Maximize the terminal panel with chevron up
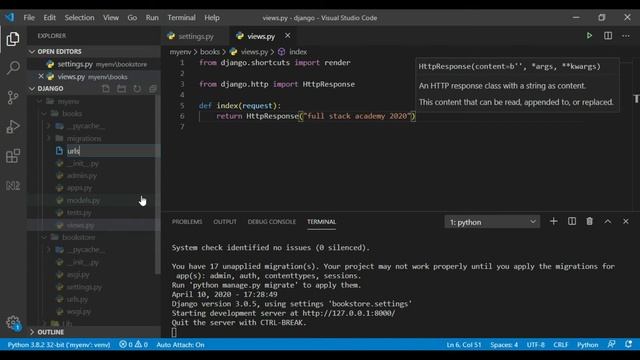The image size is (640, 360). coord(608,221)
